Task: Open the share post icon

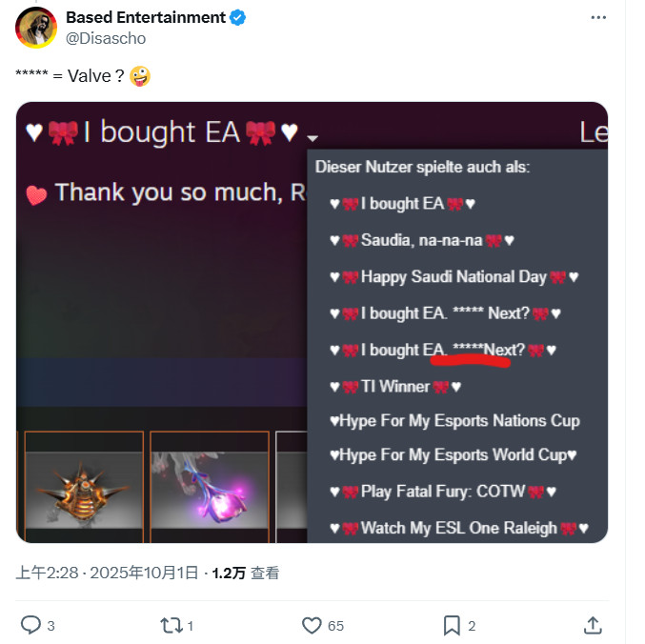Action: point(592,625)
